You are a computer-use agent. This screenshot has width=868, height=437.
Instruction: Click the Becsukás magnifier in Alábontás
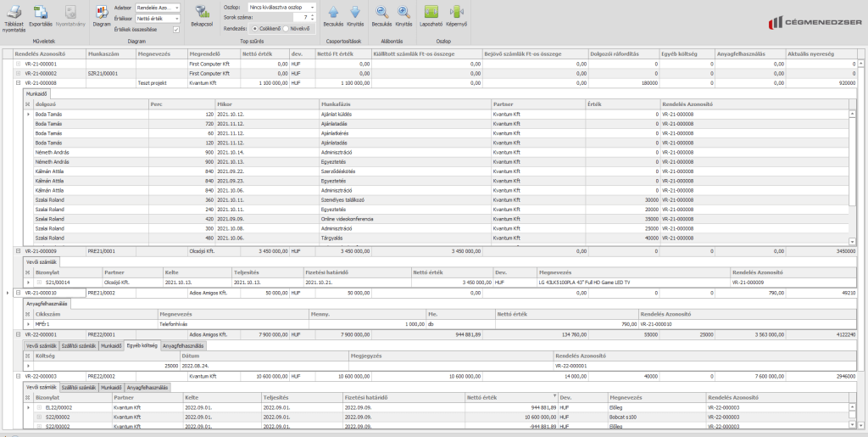pos(382,13)
